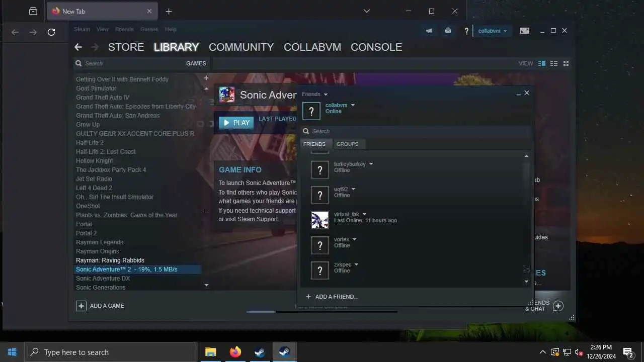Image resolution: width=644 pixels, height=362 pixels.
Task: Go to the STORE section
Action: pos(126,47)
